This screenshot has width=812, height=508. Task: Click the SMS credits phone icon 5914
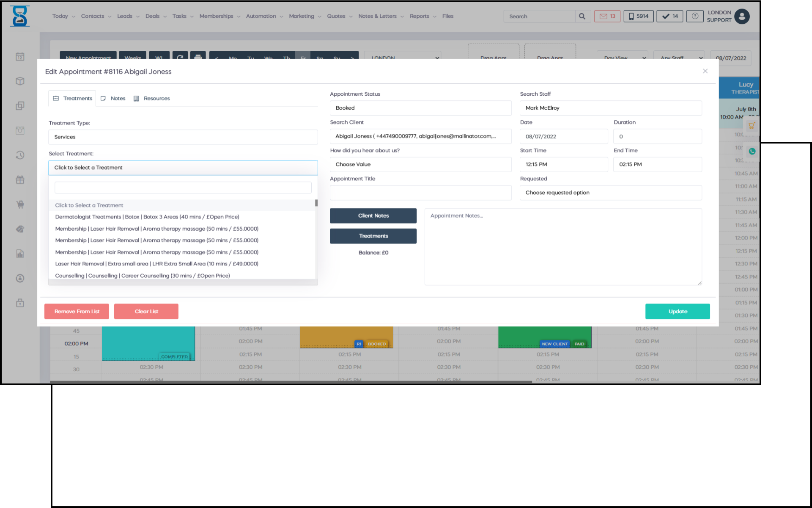click(638, 17)
